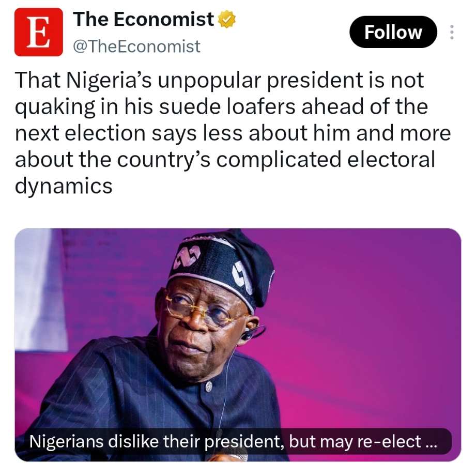
Task: Open the article preview image card
Action: 238,345
